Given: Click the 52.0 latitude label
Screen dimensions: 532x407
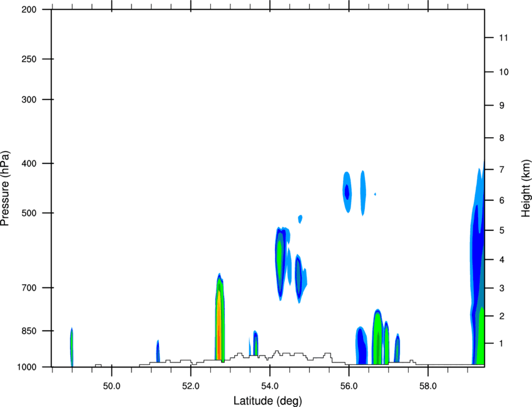Looking at the screenshot, I should click(191, 386).
